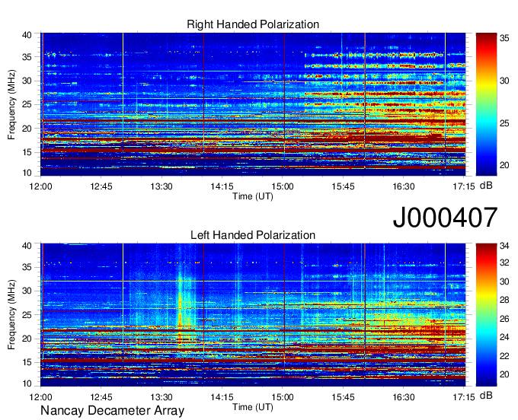This screenshot has width=518, height=420.
Task: Click the right-handed polarization spectrogram plot
Action: (253, 104)
